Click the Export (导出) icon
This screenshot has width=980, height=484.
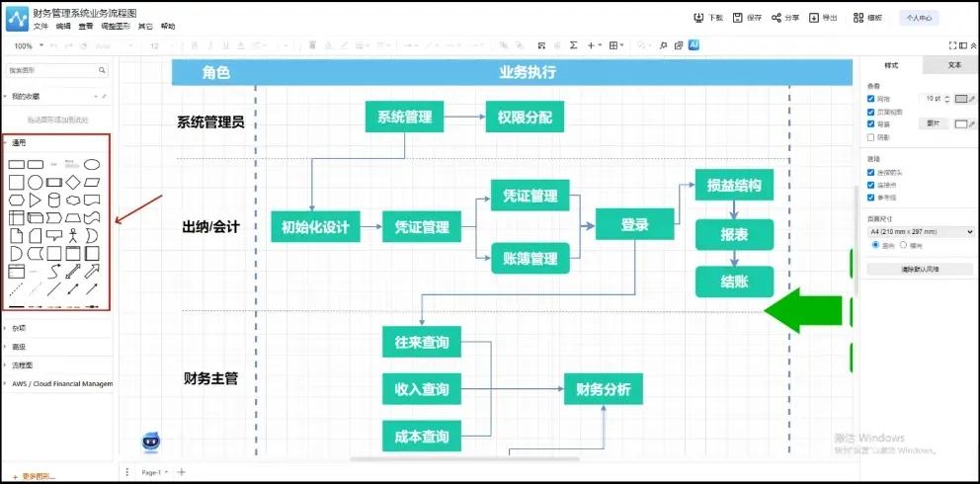[814, 18]
